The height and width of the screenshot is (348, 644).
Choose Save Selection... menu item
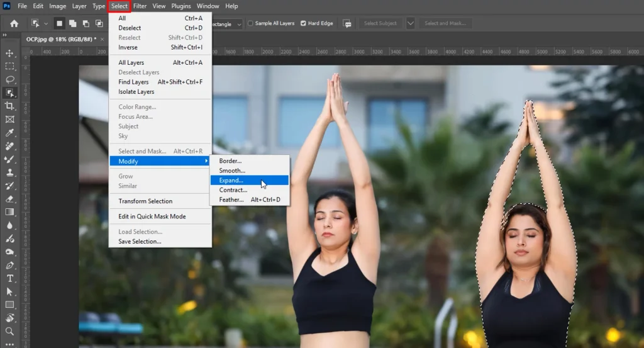(160, 241)
